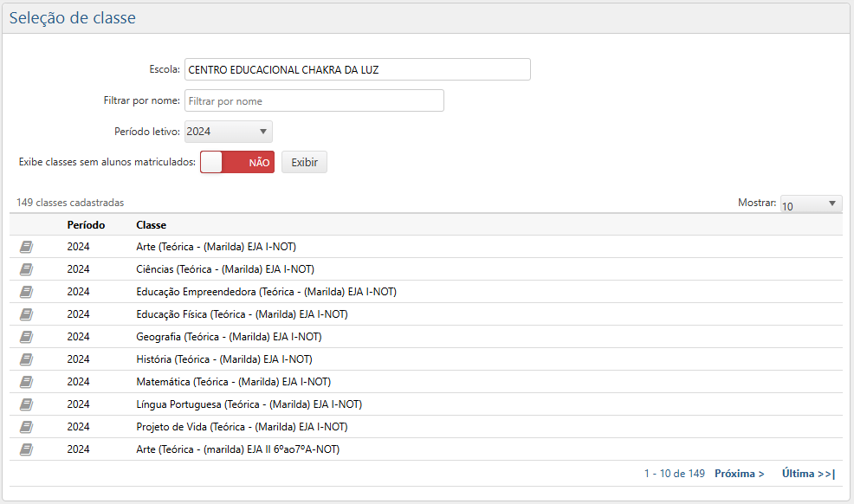Open book icon for Educação Física row

(x=26, y=314)
